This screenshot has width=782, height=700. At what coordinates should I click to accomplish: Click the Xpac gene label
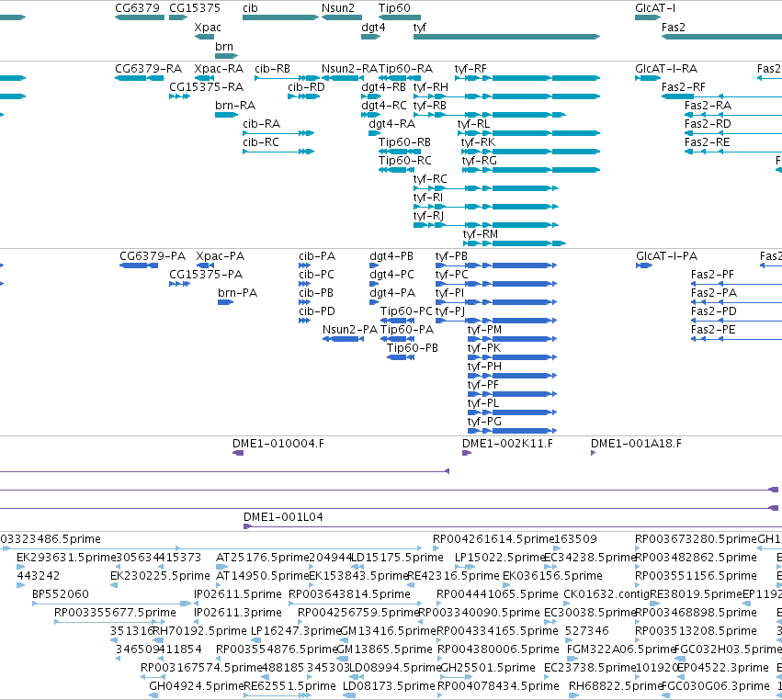(208, 28)
